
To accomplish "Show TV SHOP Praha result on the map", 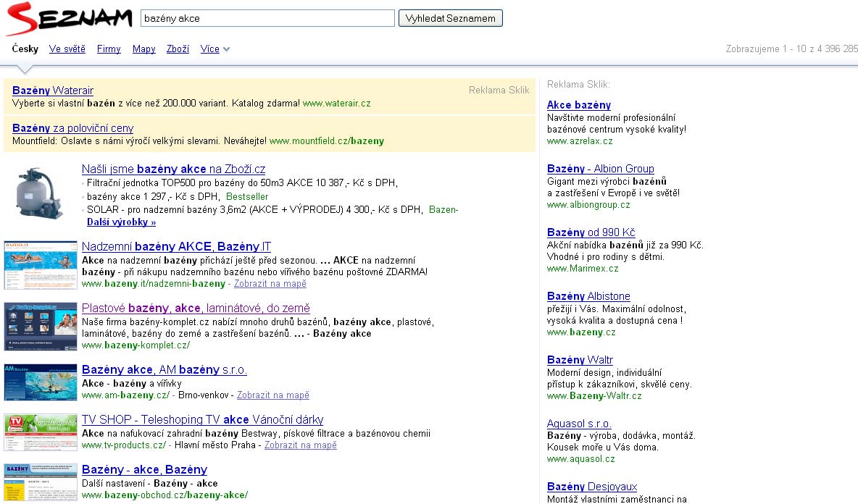I will point(301,445).
